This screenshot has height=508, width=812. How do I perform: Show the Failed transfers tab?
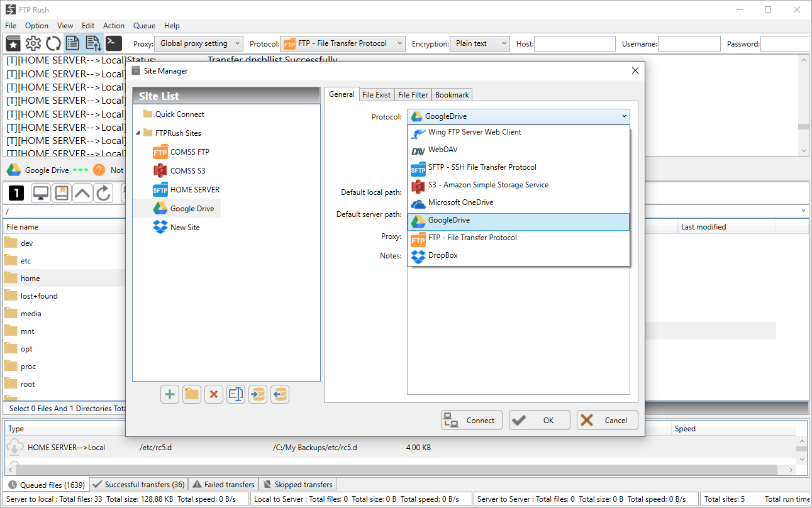coord(223,485)
